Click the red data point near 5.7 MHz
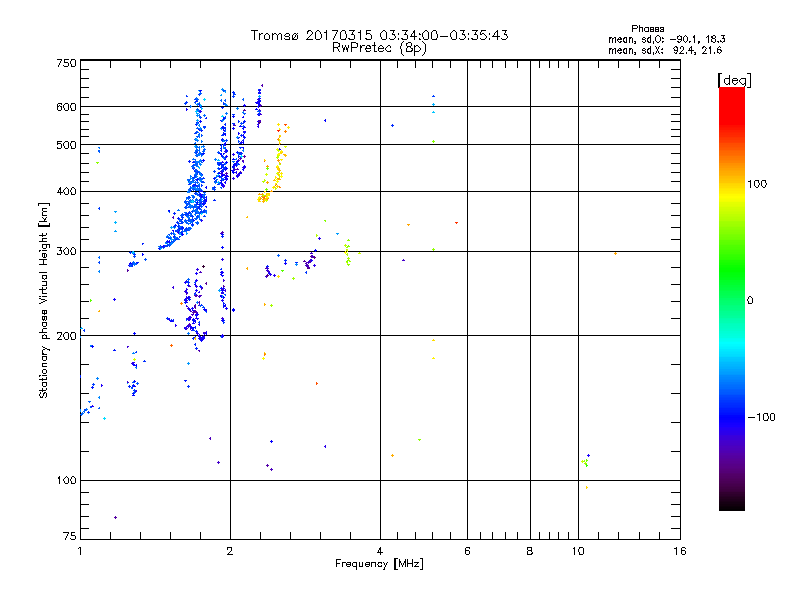 click(456, 223)
